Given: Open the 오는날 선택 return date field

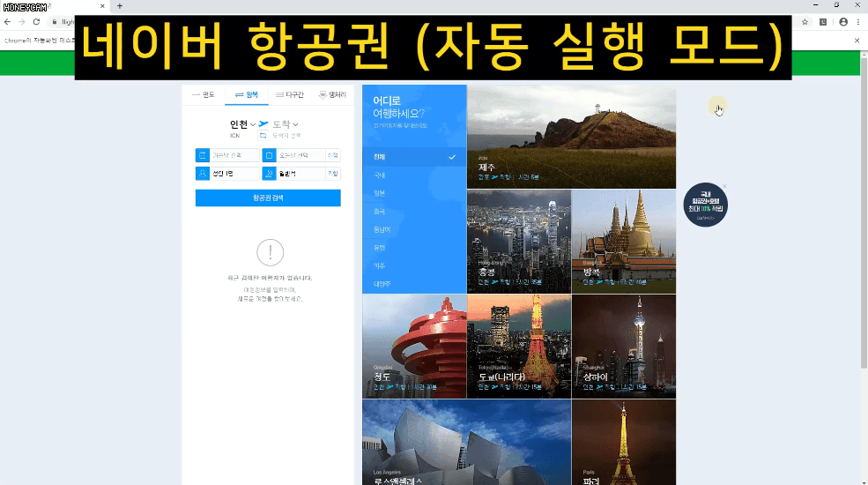Looking at the screenshot, I should [x=300, y=155].
